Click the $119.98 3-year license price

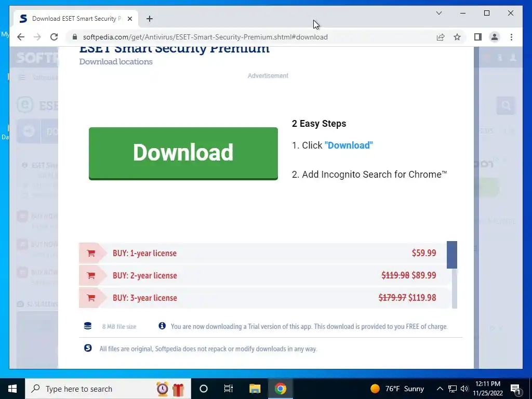click(422, 298)
